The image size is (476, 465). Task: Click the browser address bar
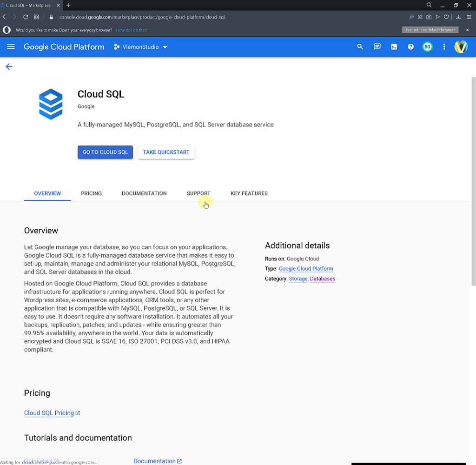point(186,17)
